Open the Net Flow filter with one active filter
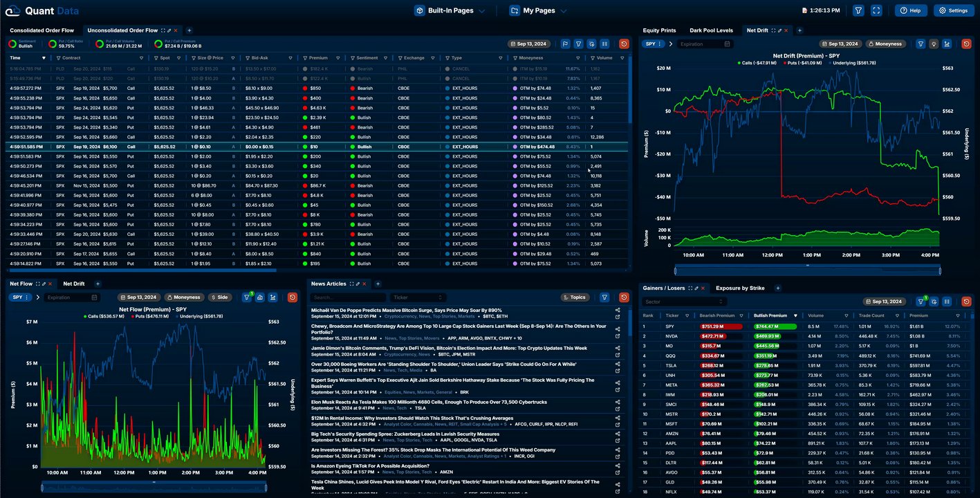The height and width of the screenshot is (498, 980). pos(247,297)
